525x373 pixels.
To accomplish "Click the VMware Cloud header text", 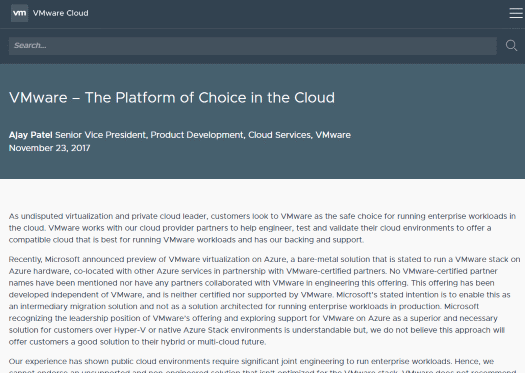I will 61,13.
